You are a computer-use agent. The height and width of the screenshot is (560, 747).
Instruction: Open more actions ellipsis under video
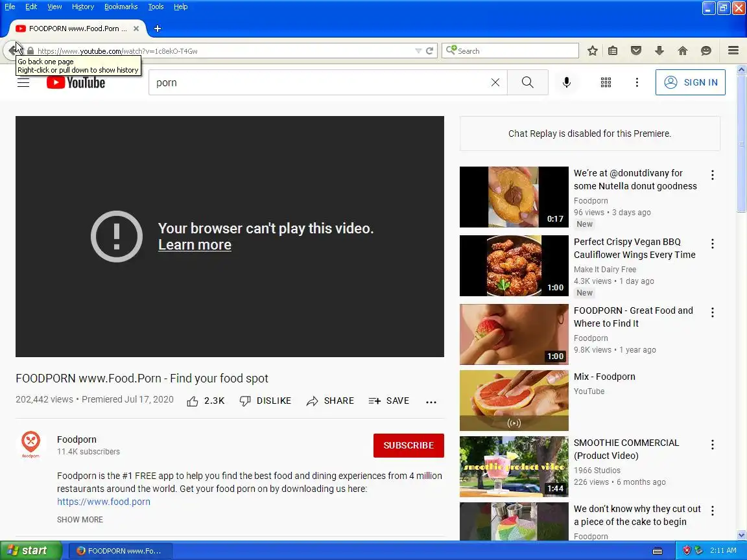[431, 402]
